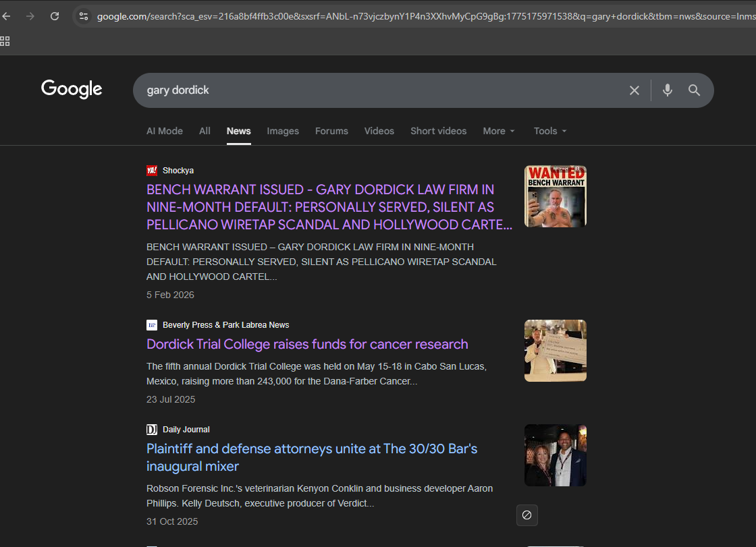The width and height of the screenshot is (756, 547).
Task: Open the apps grid in bookmarks bar
Action: tap(5, 42)
